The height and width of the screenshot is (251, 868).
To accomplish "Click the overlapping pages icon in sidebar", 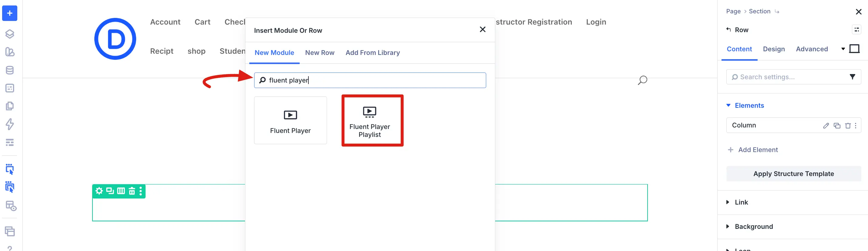I will [x=10, y=106].
